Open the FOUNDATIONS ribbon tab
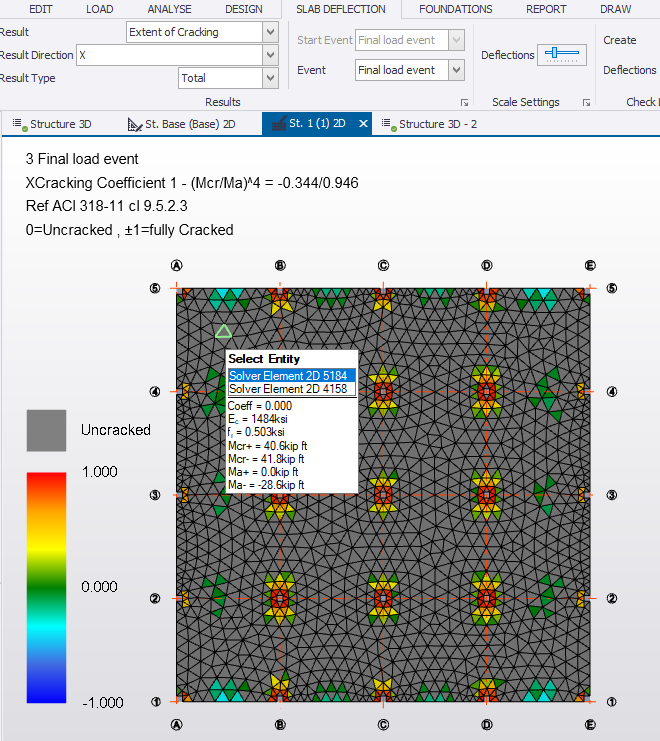The image size is (660, 741). pos(455,9)
